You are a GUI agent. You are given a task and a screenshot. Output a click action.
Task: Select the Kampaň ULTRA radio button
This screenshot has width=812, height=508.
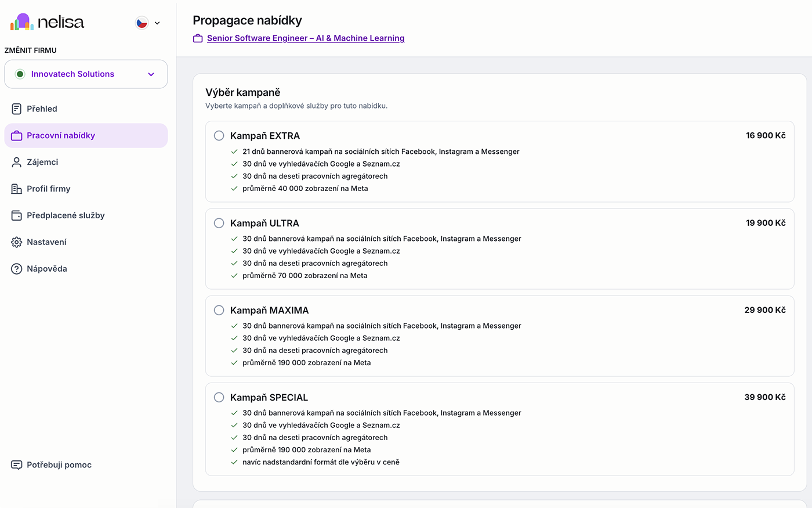(219, 223)
